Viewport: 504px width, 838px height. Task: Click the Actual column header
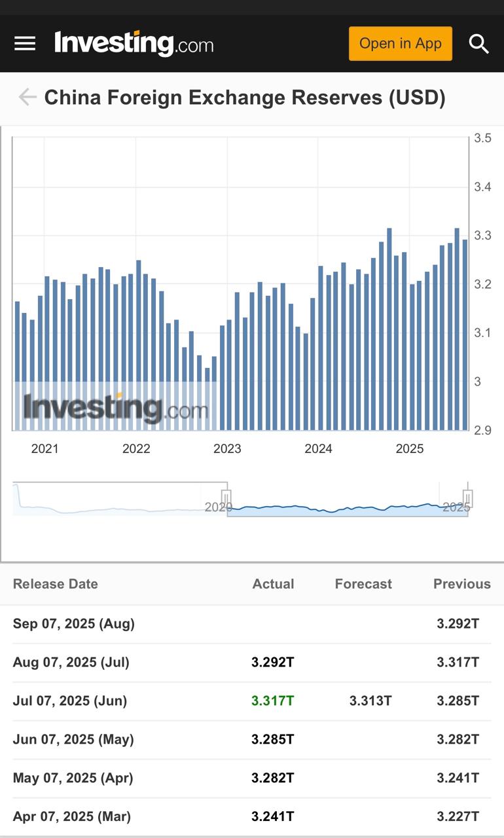[x=273, y=584]
